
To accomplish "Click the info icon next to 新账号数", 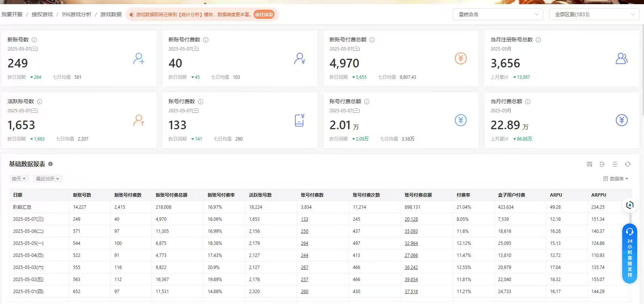I will (x=34, y=40).
